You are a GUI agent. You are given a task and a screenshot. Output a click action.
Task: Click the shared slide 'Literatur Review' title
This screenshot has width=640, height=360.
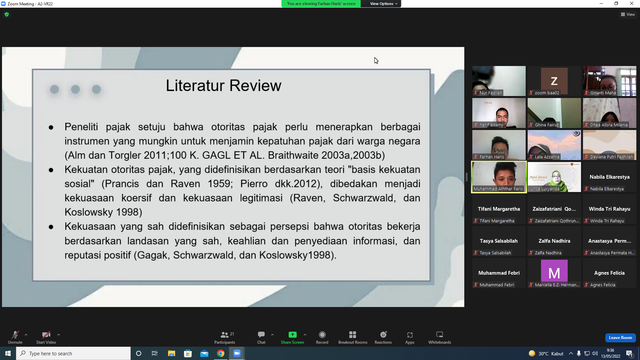223,86
